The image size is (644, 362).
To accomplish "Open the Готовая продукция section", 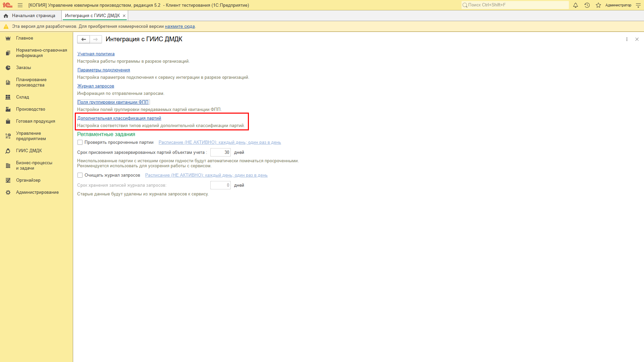I will point(36,121).
